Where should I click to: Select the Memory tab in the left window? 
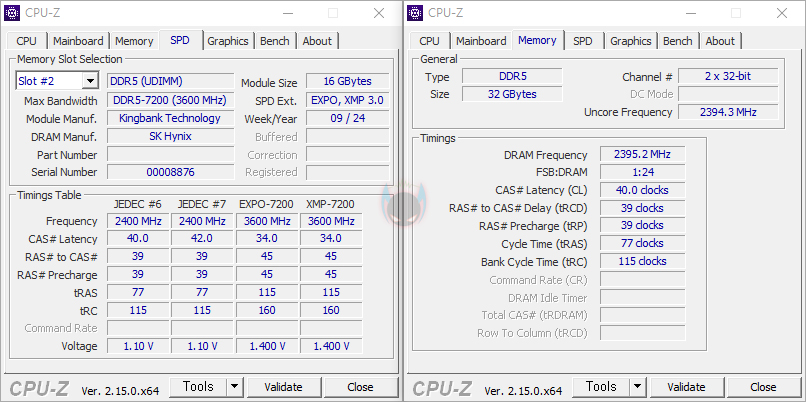pyautogui.click(x=134, y=41)
